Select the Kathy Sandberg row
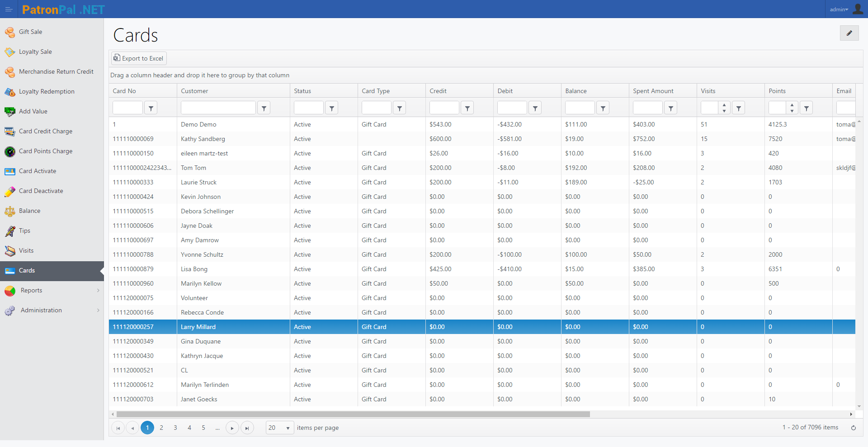The width and height of the screenshot is (868, 447). [482, 139]
